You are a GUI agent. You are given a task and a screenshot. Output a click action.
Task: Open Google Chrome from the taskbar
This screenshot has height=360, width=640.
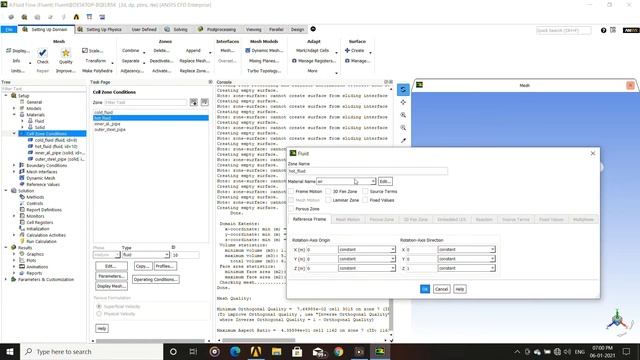(338, 351)
